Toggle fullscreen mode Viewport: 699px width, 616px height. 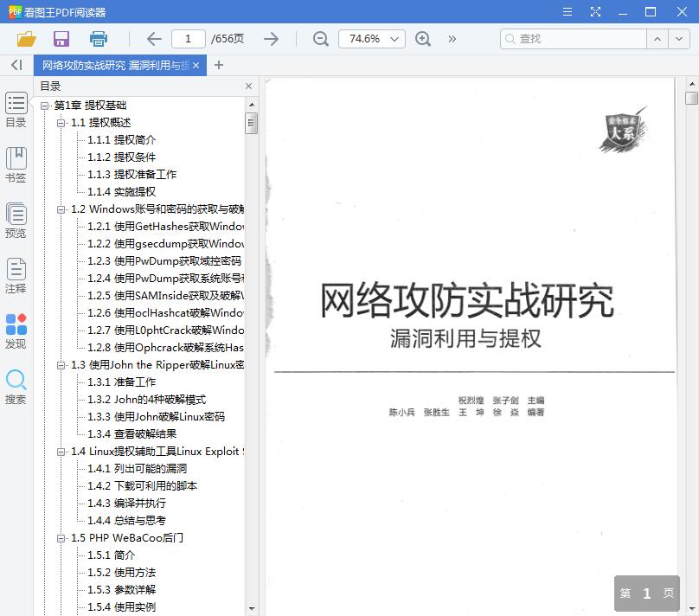[596, 11]
